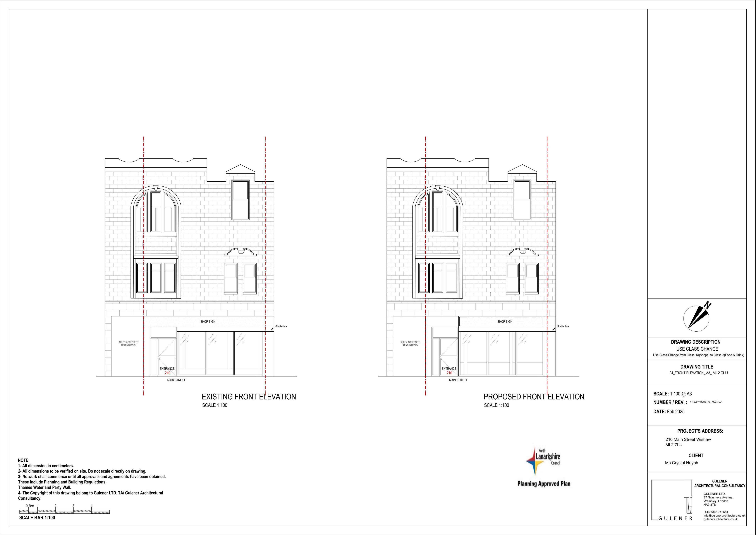
Task: Select the 'DRAWING DESCRIPTION' heading
Action: (695, 342)
